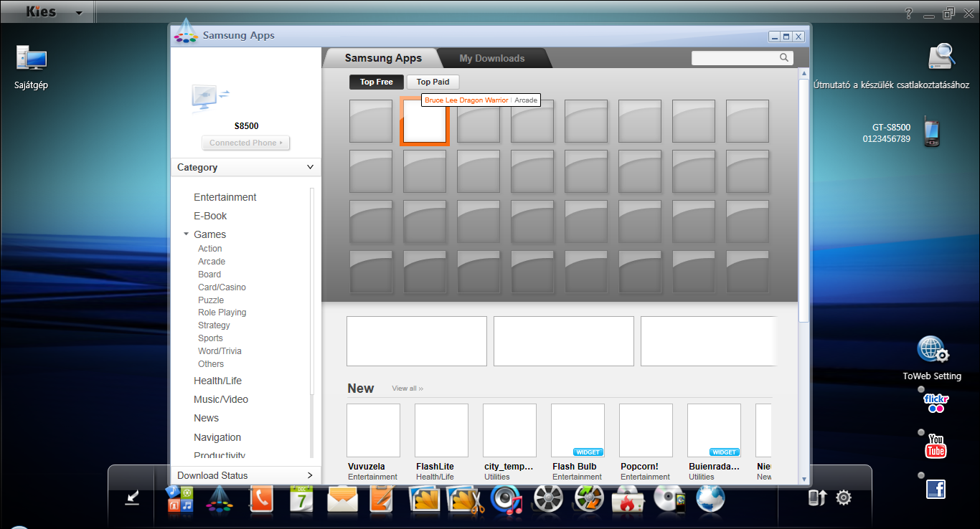Select the Top Paid toggle
The image size is (980, 529).
coord(433,82)
